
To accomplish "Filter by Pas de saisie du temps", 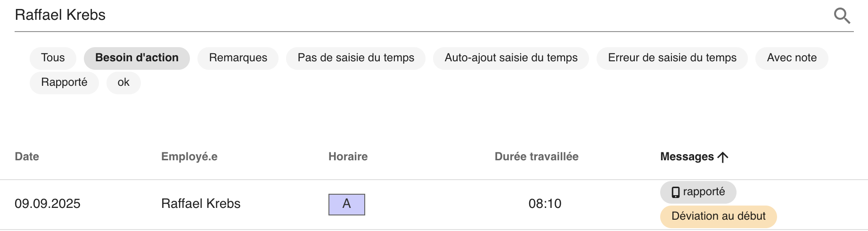I will (x=356, y=58).
